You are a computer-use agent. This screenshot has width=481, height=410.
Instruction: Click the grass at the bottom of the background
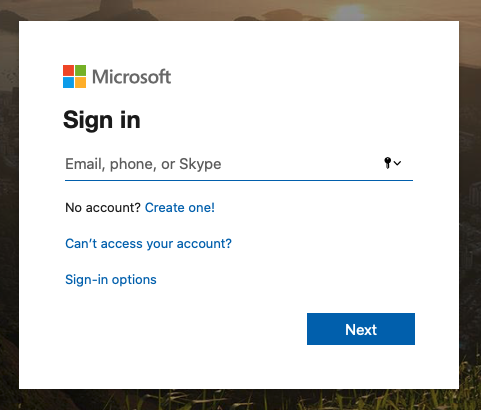240,400
